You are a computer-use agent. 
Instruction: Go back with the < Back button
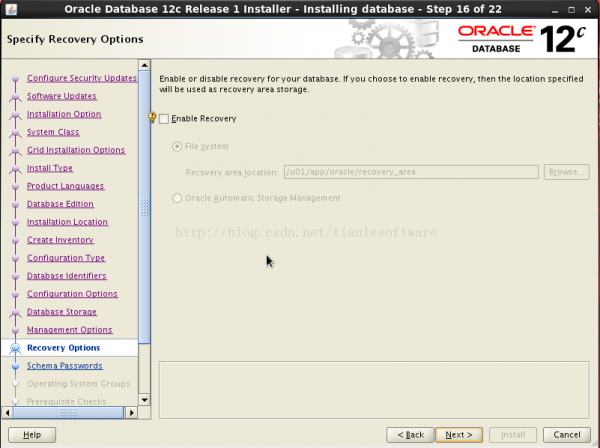(410, 435)
